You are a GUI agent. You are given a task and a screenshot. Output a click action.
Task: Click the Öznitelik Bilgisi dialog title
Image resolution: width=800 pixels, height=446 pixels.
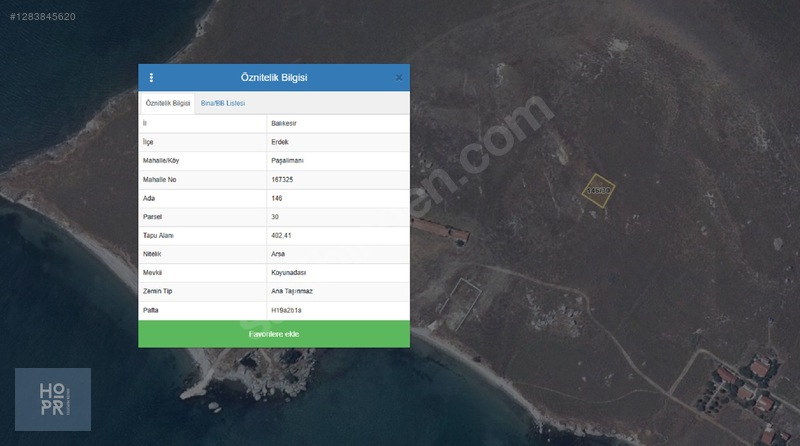click(x=274, y=78)
